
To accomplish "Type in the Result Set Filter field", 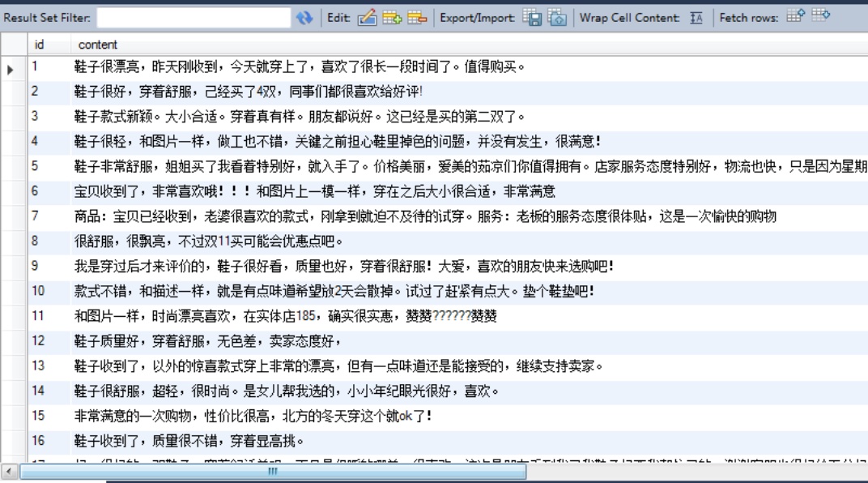I will click(x=193, y=18).
